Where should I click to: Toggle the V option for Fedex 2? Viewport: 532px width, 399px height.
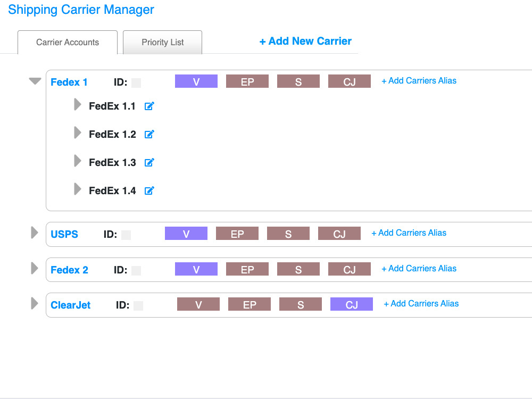tap(196, 269)
